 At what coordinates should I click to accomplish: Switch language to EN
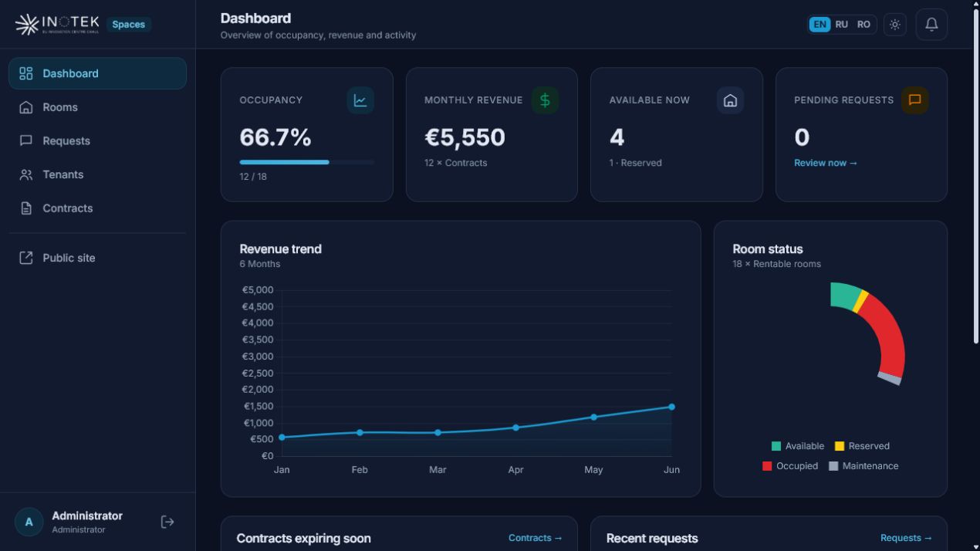tap(819, 25)
